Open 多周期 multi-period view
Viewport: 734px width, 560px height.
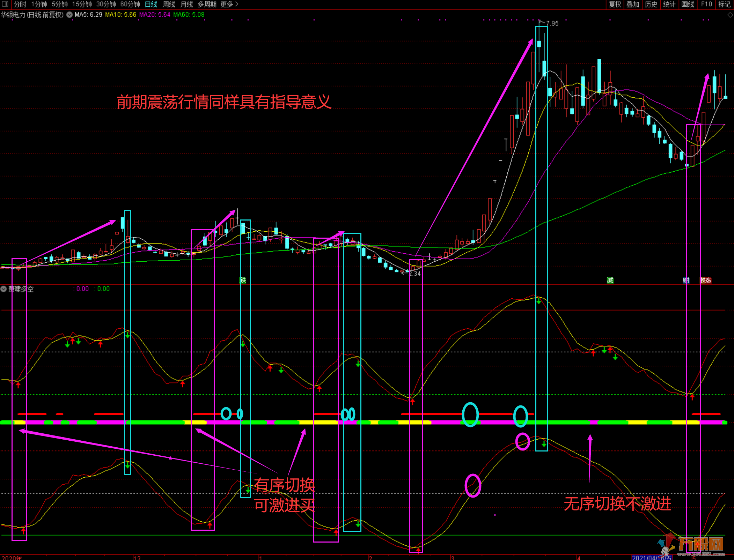[207, 4]
